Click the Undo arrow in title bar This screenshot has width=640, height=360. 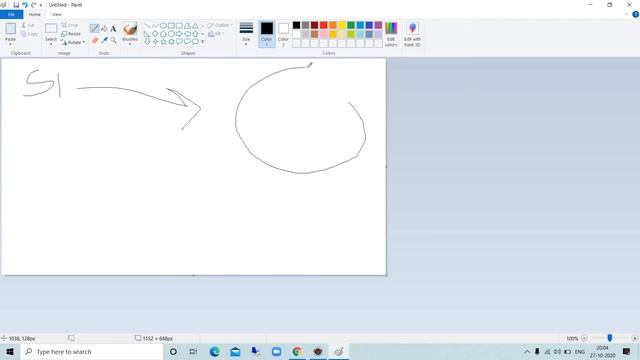(24, 5)
